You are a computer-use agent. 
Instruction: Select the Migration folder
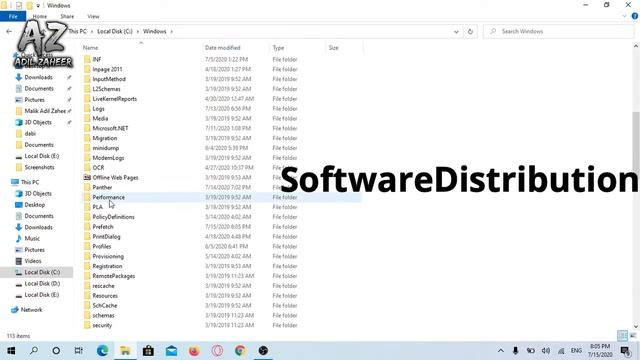pos(104,138)
